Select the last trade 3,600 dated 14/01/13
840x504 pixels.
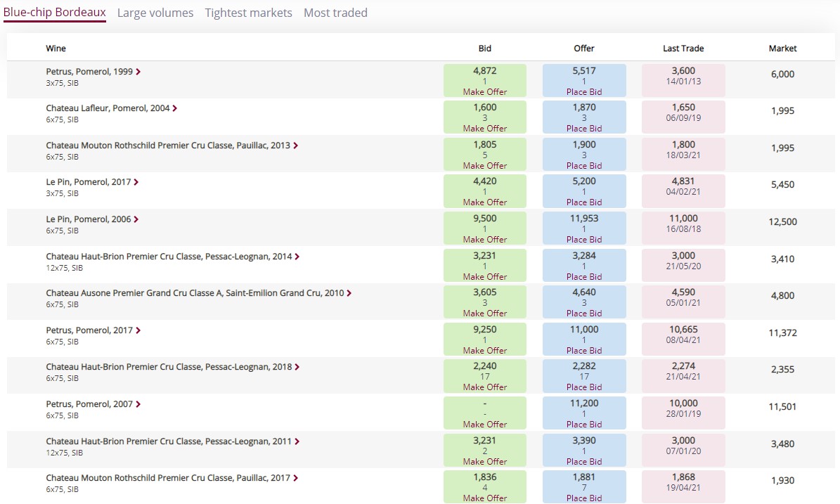click(683, 80)
